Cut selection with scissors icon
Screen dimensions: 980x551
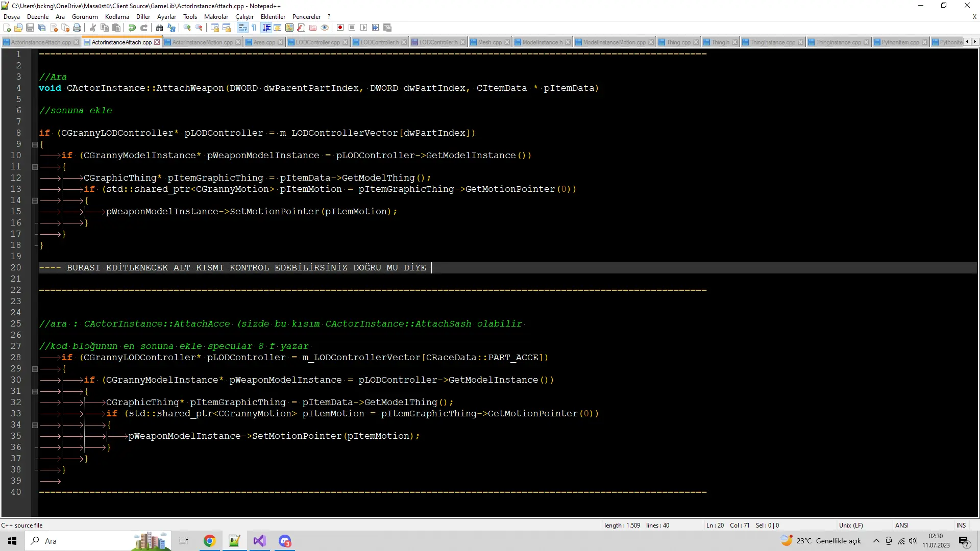click(x=93, y=28)
